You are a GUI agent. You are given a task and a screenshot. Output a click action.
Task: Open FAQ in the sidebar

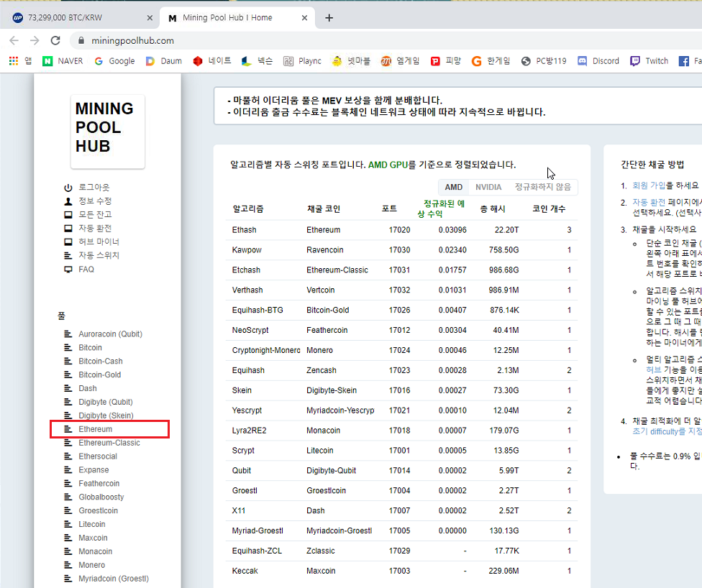tap(86, 270)
